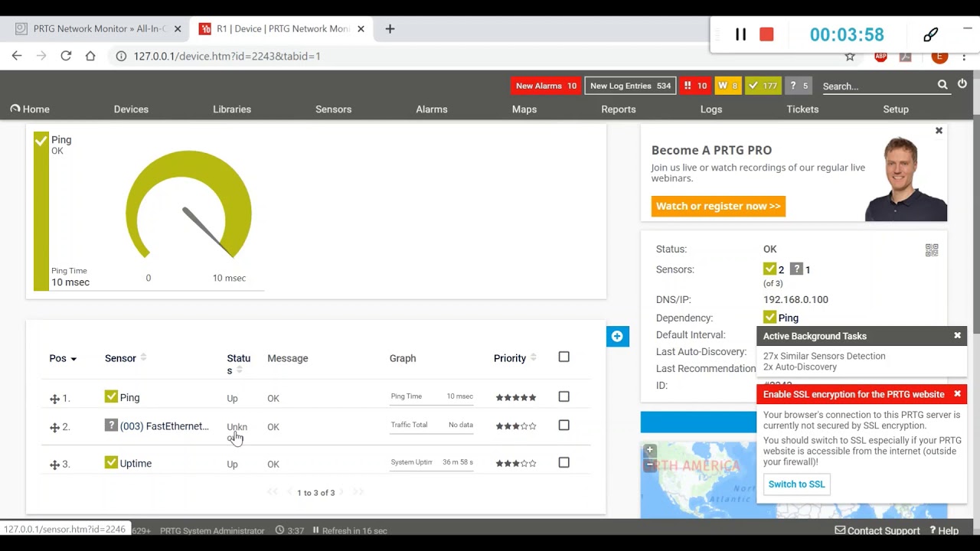
Task: Sort table by Sensor column
Action: (125, 358)
